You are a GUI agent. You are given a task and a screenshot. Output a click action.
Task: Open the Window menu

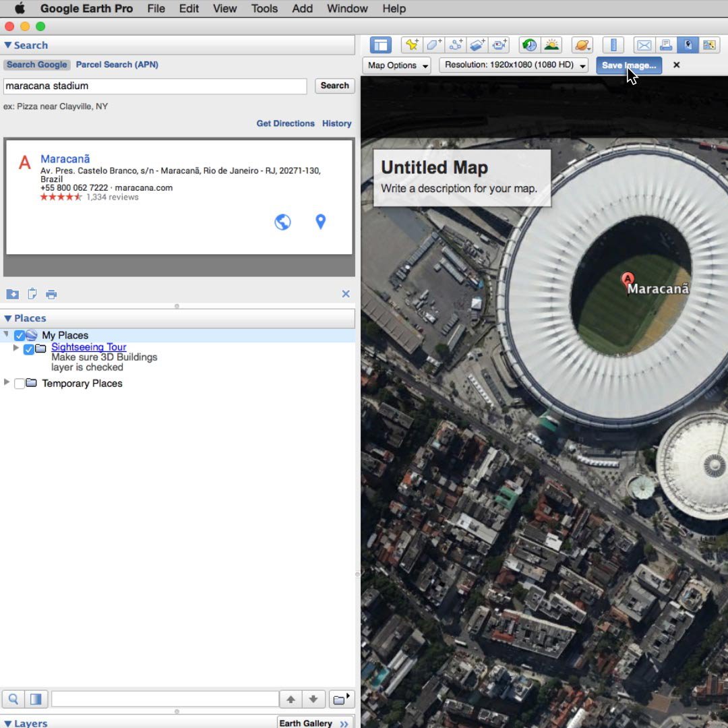pos(347,8)
